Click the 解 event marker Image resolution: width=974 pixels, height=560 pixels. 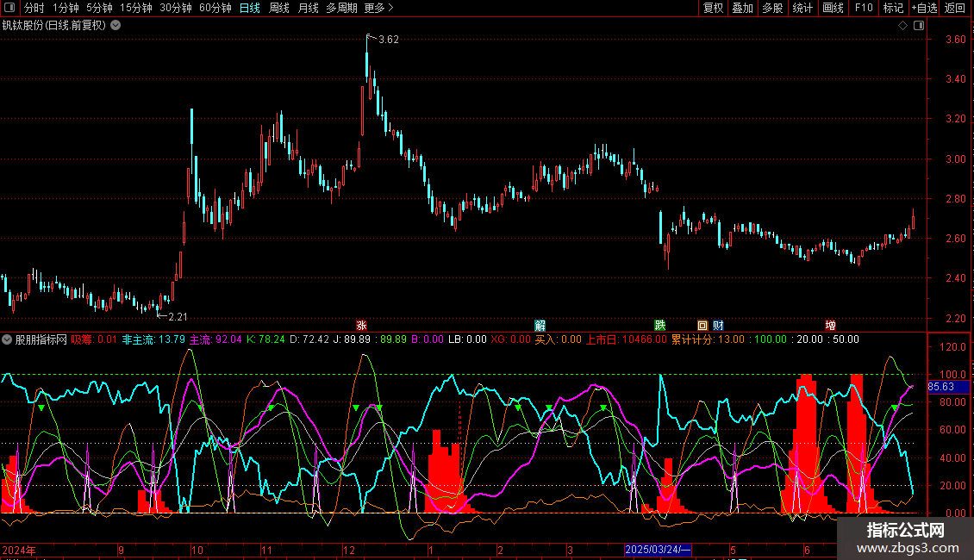540,326
